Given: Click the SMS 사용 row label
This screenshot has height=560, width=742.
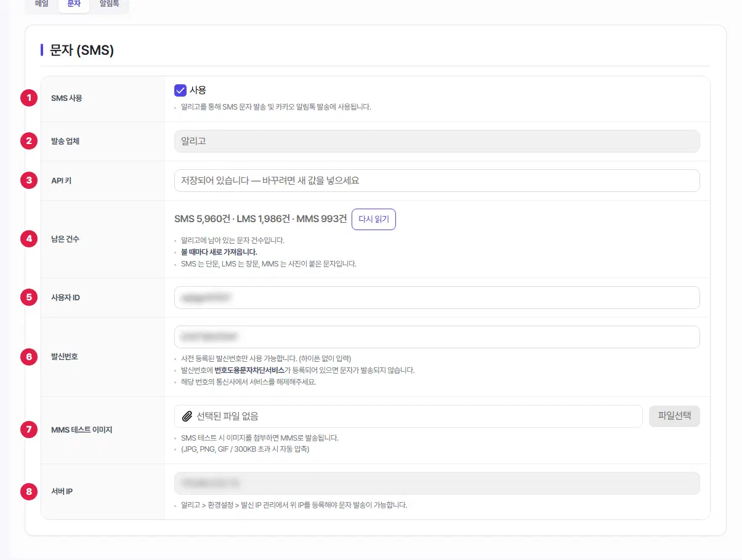Looking at the screenshot, I should 67,98.
